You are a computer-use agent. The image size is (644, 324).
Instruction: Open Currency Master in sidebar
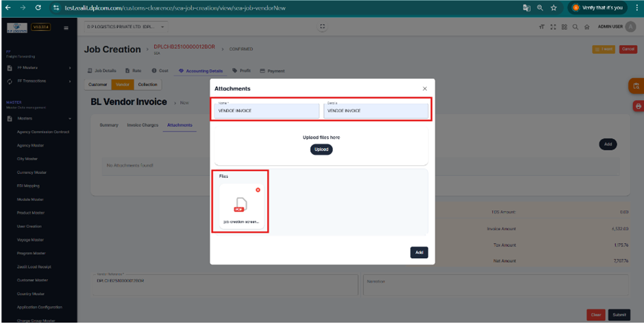[32, 173]
